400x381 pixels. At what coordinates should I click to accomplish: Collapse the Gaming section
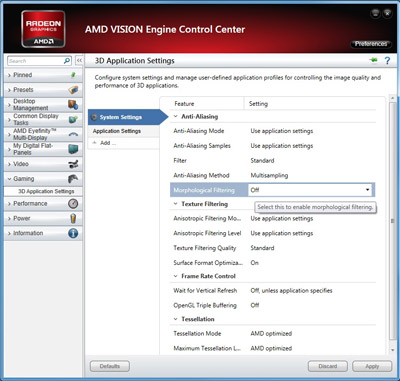coord(9,179)
